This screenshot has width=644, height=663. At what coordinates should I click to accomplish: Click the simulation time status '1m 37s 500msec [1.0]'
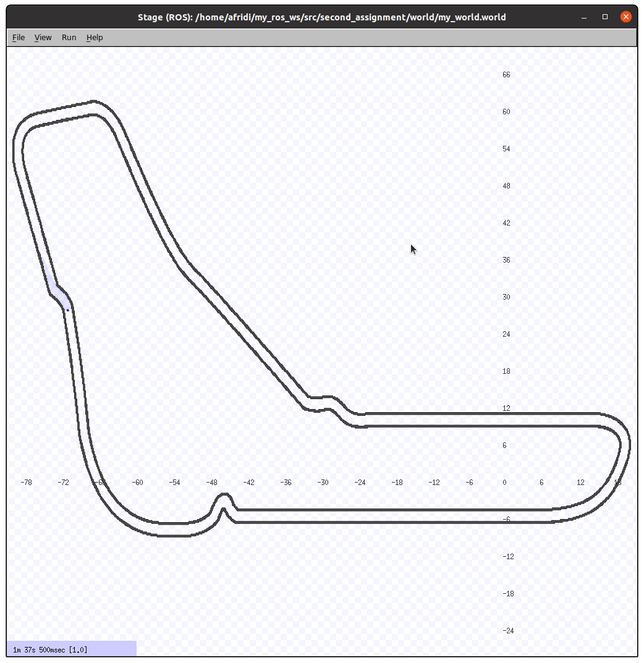pos(50,650)
